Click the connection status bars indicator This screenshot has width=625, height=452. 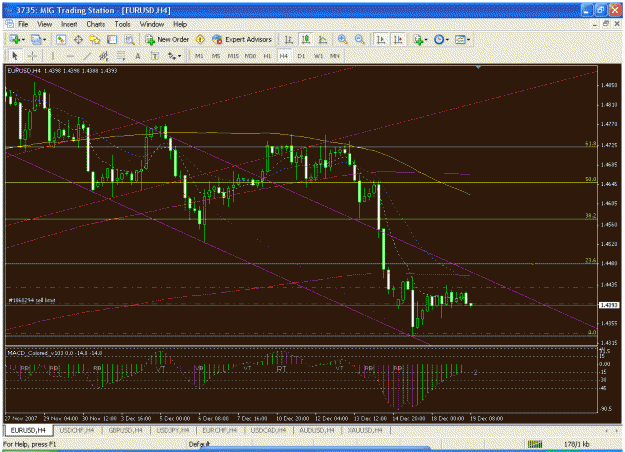pyautogui.click(x=535, y=444)
